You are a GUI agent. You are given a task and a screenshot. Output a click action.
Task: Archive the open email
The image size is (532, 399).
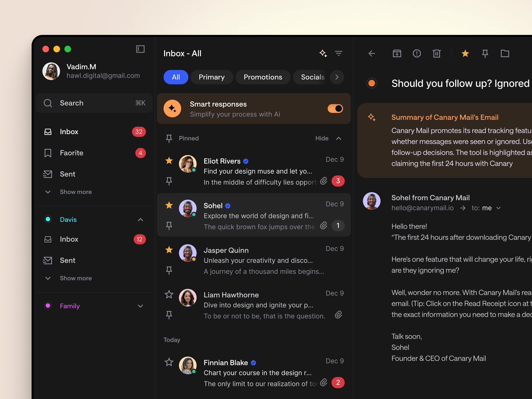[x=397, y=53]
